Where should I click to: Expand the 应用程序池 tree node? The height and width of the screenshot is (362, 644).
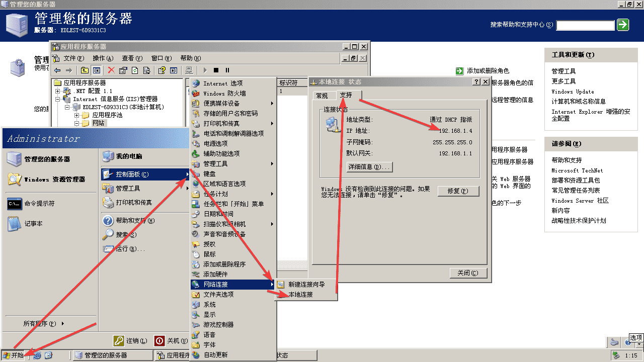77,115
